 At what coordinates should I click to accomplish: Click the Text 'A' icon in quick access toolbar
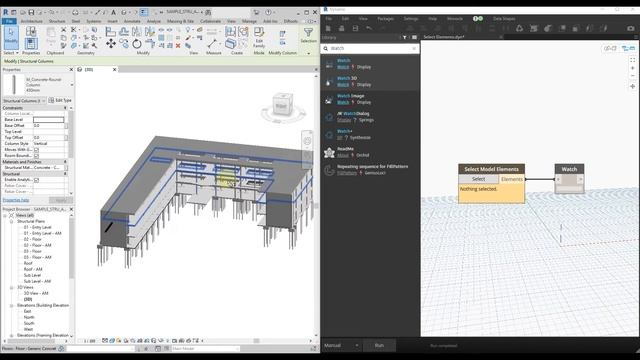click(x=113, y=12)
